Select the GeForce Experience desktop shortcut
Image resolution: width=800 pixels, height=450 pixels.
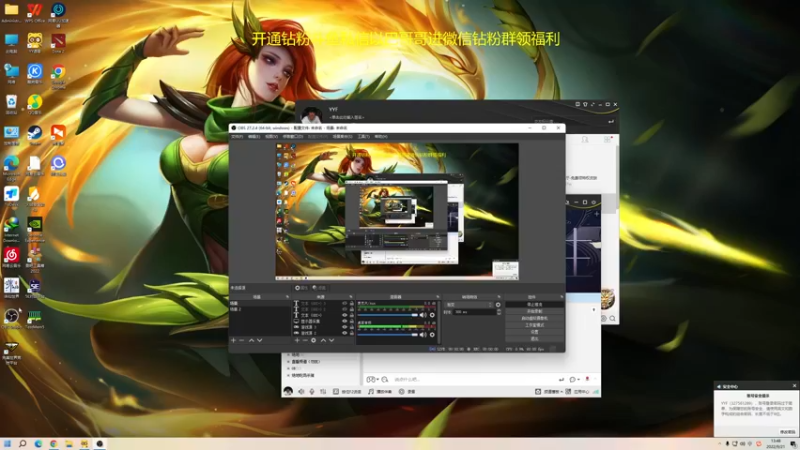[x=35, y=229]
